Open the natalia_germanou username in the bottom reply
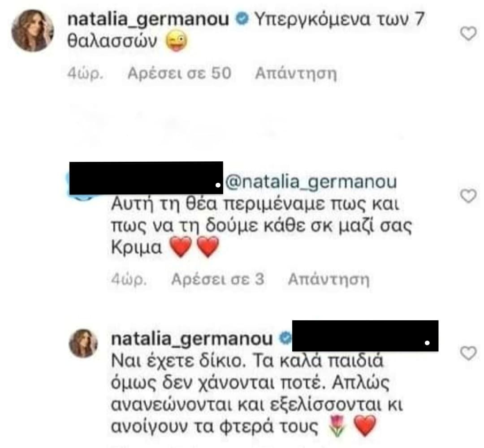 click(192, 339)
